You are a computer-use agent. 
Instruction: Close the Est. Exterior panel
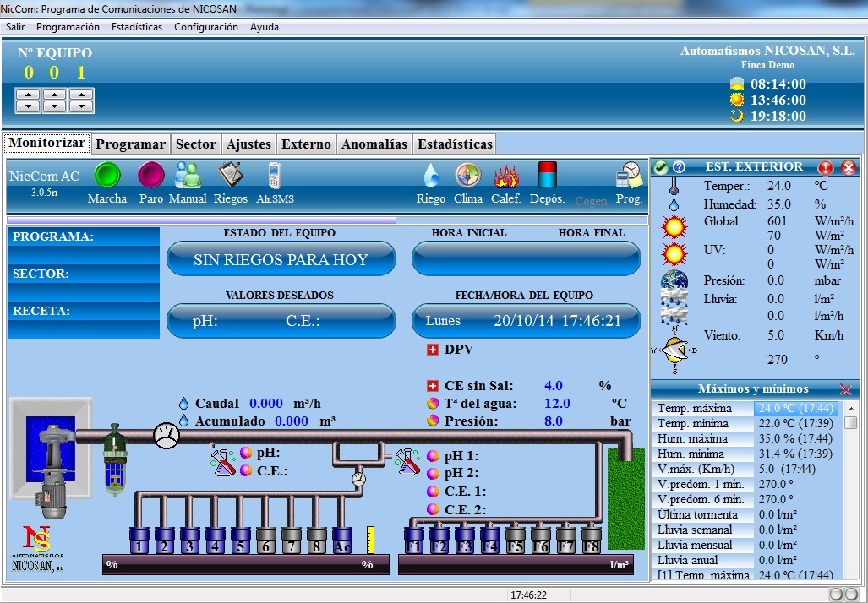(848, 167)
